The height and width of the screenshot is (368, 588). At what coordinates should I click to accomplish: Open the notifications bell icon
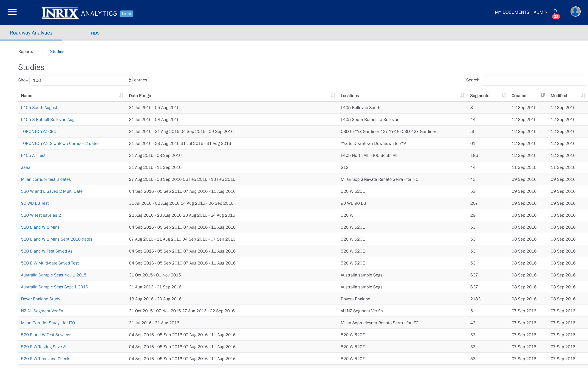(555, 12)
